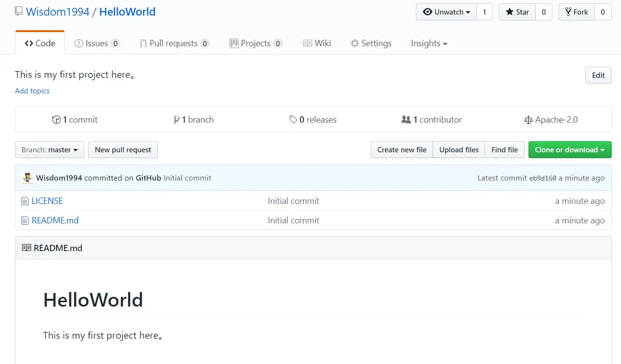Open the README.md file link
This screenshot has width=621, height=364.
(55, 220)
